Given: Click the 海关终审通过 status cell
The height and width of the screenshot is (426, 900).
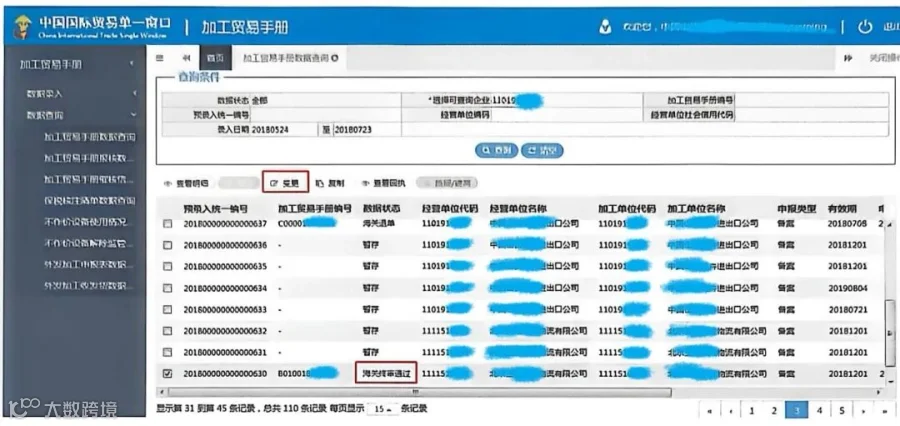Looking at the screenshot, I should coord(386,373).
